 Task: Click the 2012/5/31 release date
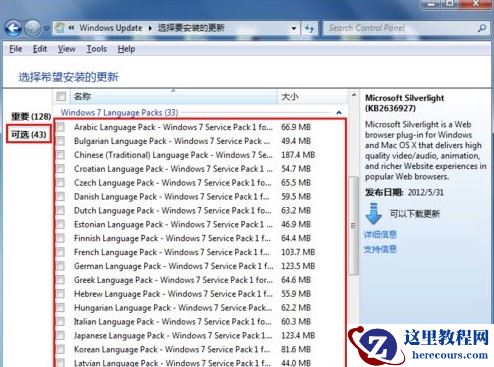click(x=426, y=192)
